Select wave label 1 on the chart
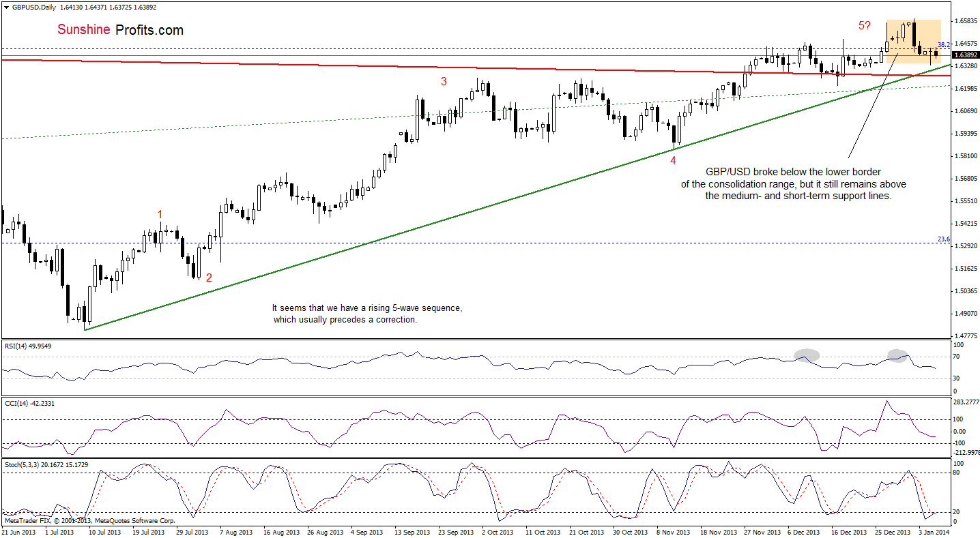This screenshot has width=980, height=538. 160,215
